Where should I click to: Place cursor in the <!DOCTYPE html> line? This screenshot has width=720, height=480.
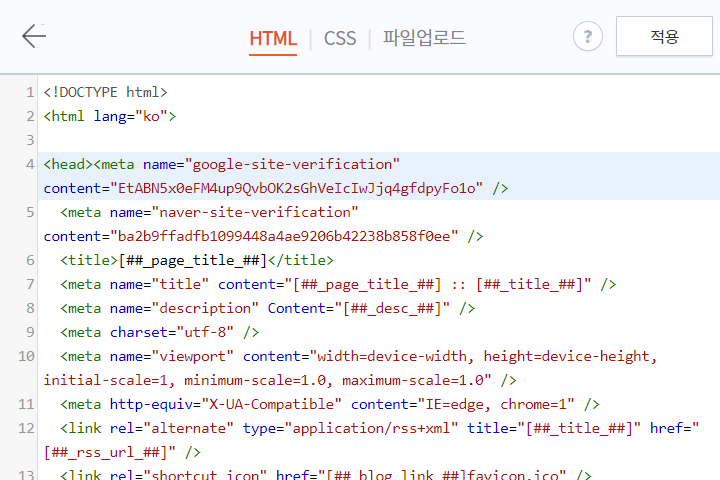tap(106, 92)
